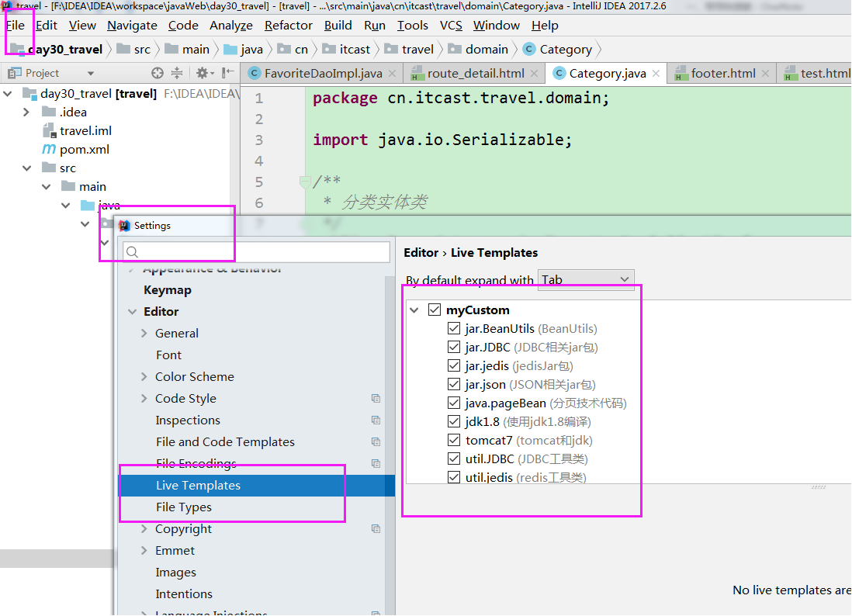Open the VCS menu
Viewport: 852px width, 616px height.
[451, 26]
